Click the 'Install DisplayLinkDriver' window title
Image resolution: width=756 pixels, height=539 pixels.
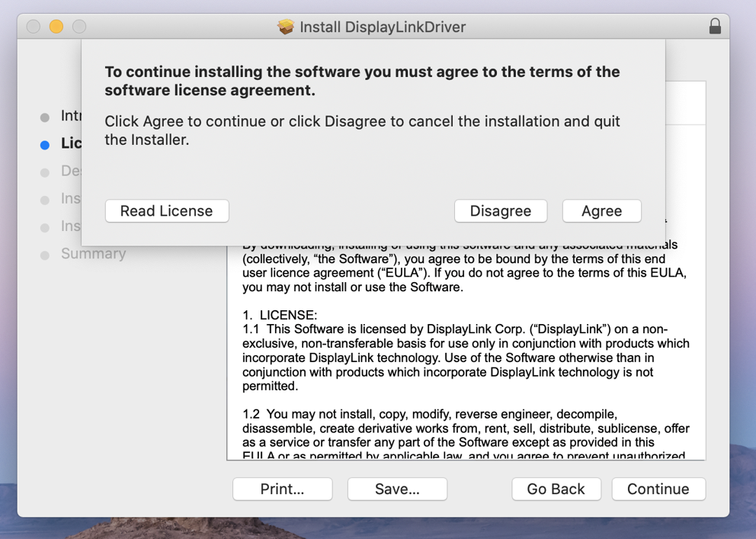point(383,27)
